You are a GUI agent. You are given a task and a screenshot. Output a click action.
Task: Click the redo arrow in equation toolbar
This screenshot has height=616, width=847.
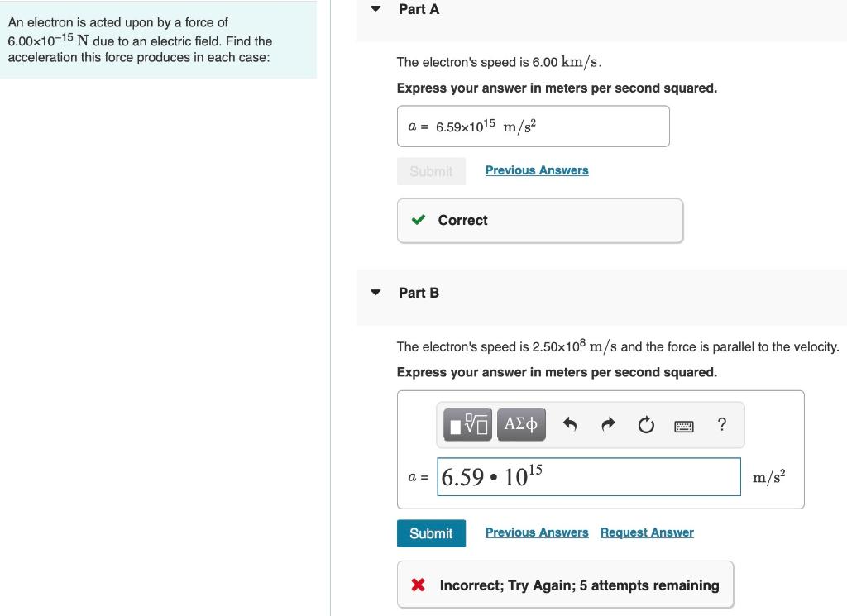[x=608, y=424]
